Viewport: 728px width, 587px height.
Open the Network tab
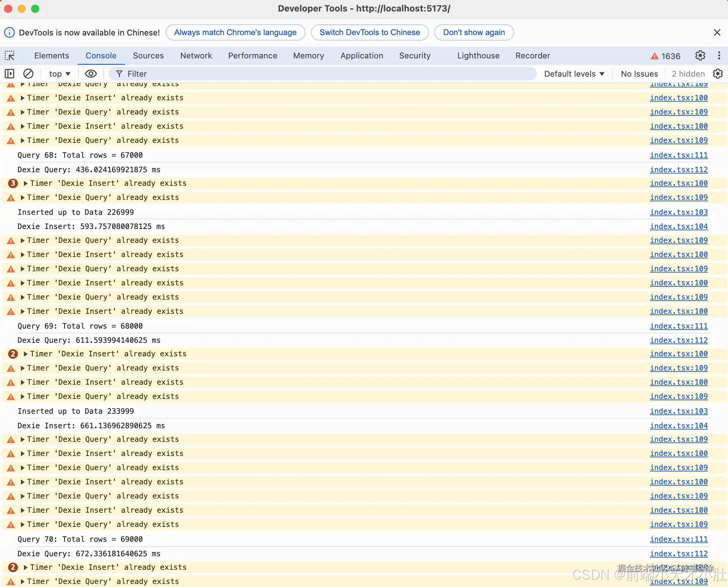(196, 55)
